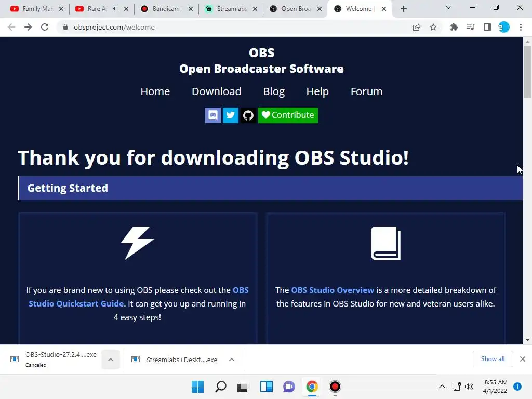This screenshot has height=399, width=532.
Task: Open the tab search dropdown
Action: pyautogui.click(x=448, y=7)
